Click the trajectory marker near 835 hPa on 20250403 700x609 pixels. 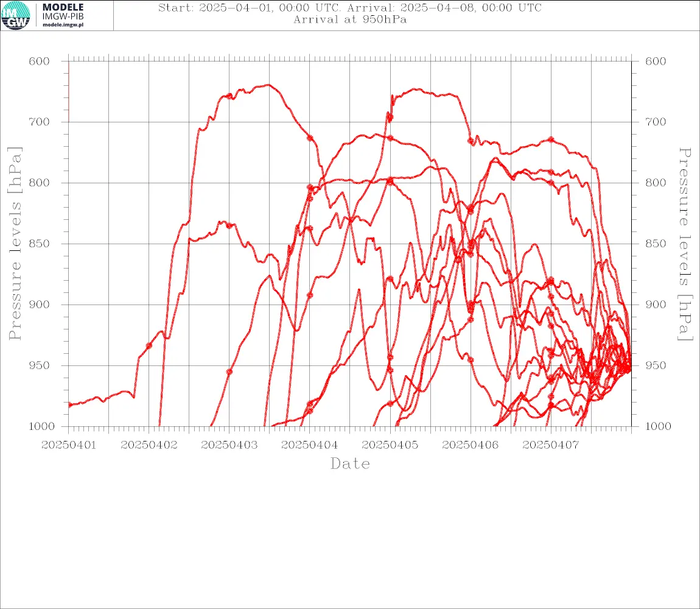[229, 226]
